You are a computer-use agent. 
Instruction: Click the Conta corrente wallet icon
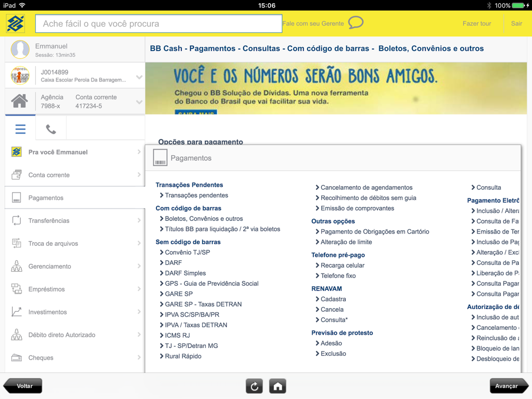point(16,174)
